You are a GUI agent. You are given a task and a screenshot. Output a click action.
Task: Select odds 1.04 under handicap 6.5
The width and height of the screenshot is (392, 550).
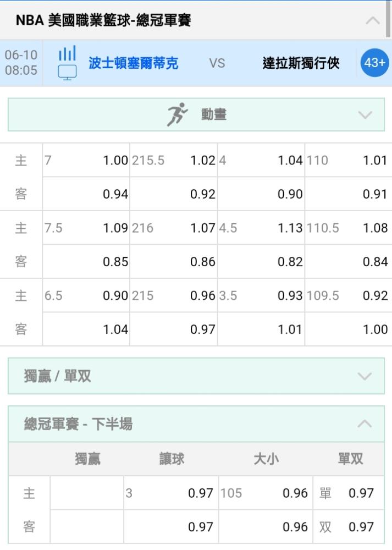pos(86,329)
